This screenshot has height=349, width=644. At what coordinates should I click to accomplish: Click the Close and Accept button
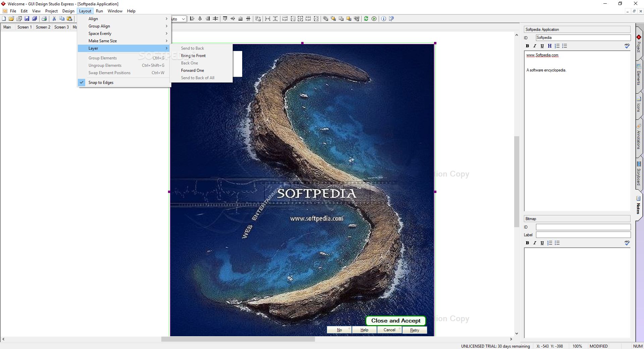click(396, 321)
